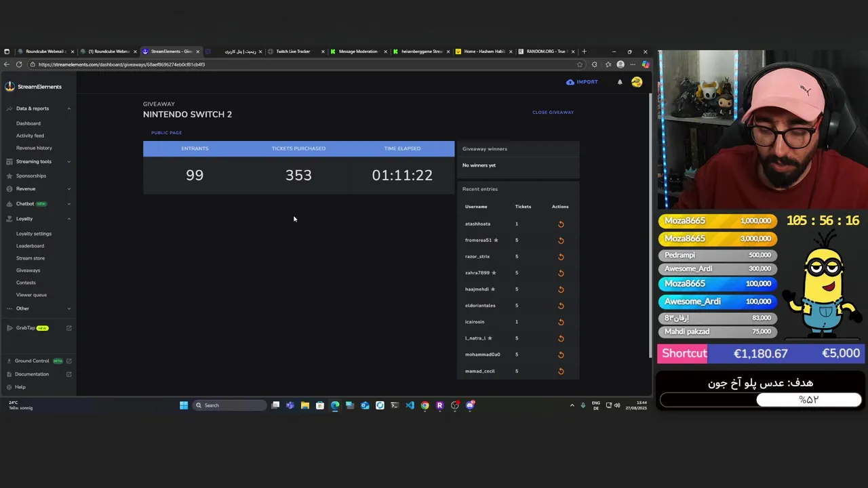This screenshot has width=868, height=488.
Task: Open the notifications bell
Action: tap(620, 82)
